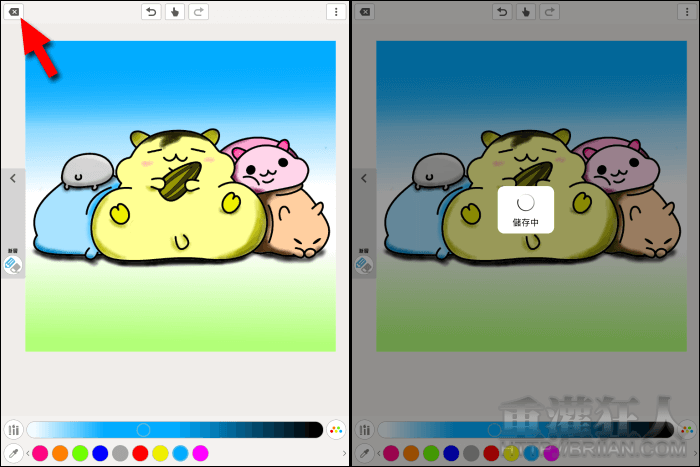
Task: Click the undo arrow in left screen
Action: 152,12
